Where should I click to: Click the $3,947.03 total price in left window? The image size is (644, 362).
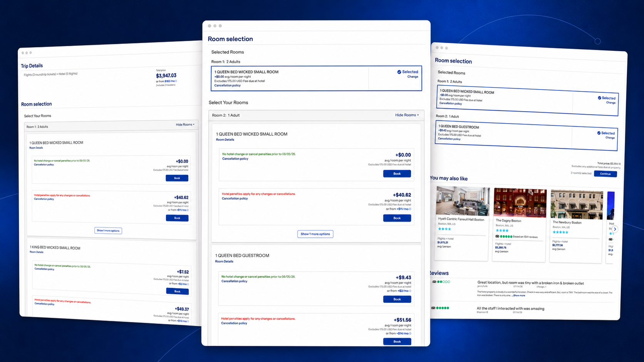coord(166,76)
